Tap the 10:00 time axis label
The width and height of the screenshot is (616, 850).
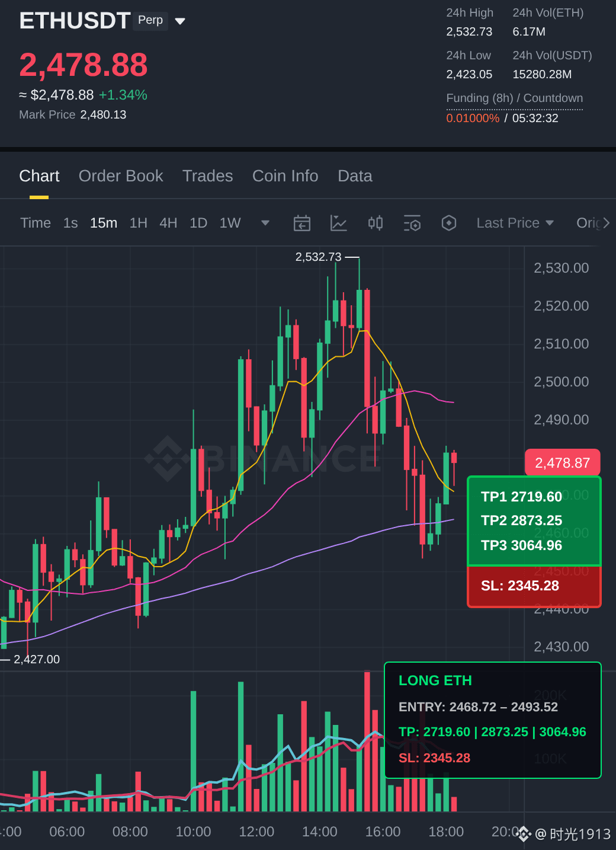193,832
